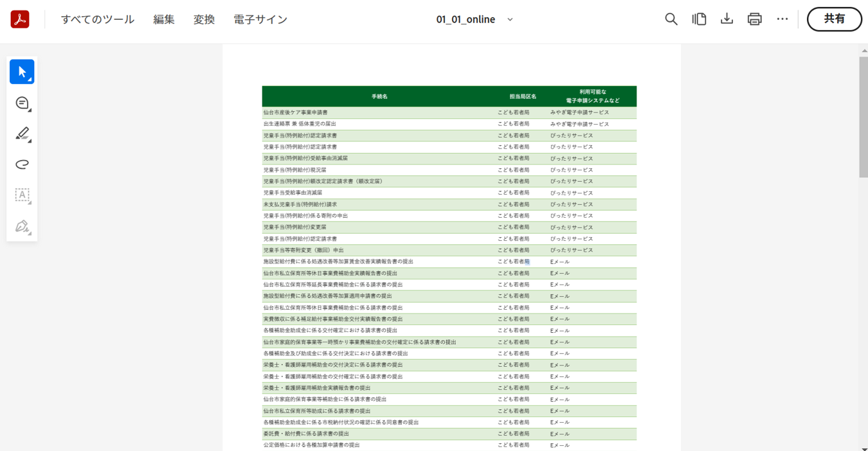Open the 編集 menu
Image resolution: width=868 pixels, height=451 pixels.
point(164,19)
